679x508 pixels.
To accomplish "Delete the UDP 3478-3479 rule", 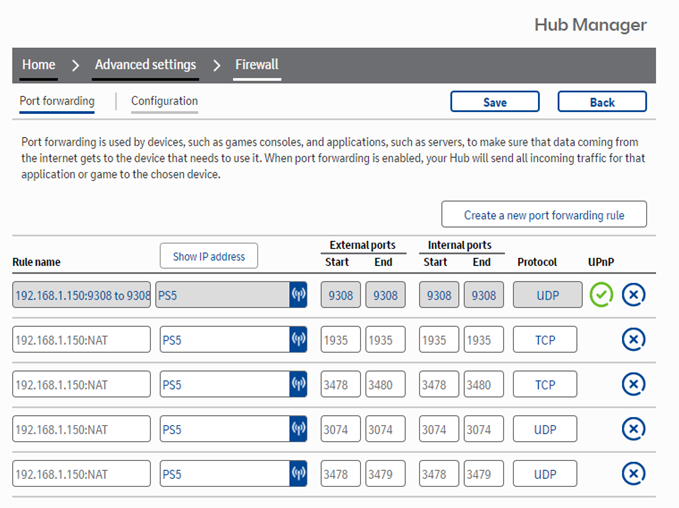I will [x=633, y=473].
